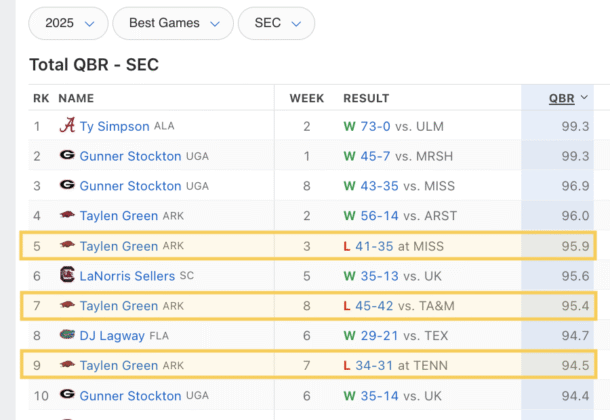Open the Best Games dropdown
The height and width of the screenshot is (420, 610).
point(173,23)
